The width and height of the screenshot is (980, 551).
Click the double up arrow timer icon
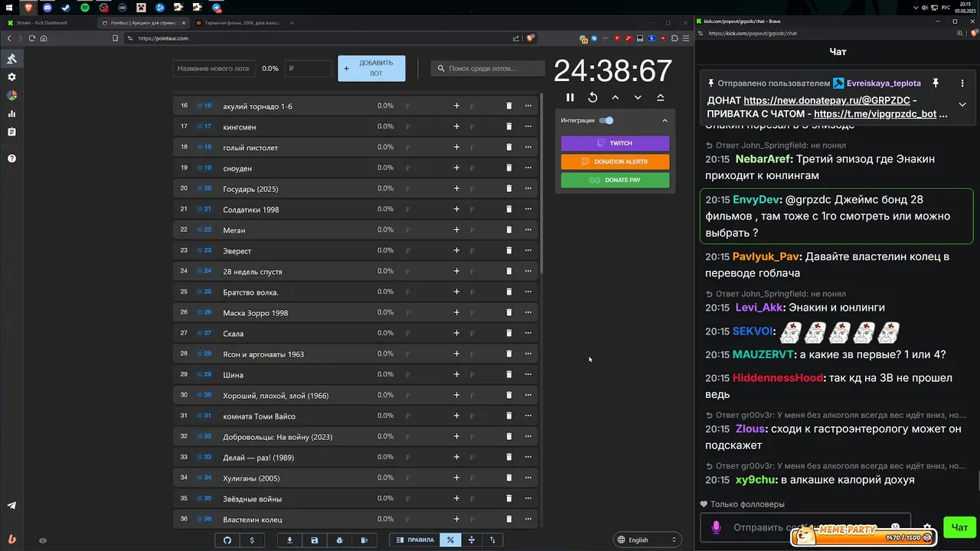coord(660,97)
